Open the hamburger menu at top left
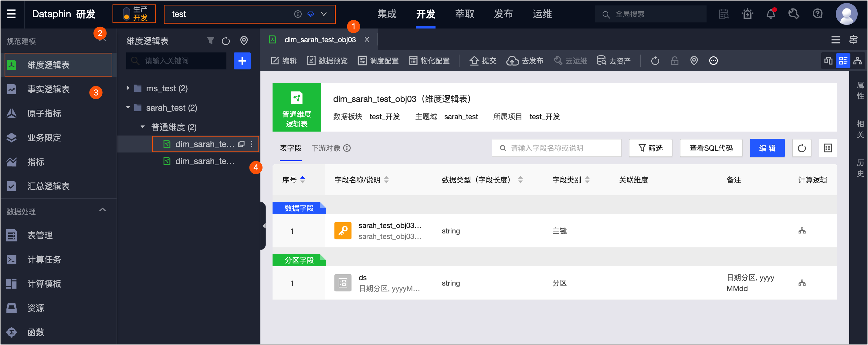 [x=11, y=14]
